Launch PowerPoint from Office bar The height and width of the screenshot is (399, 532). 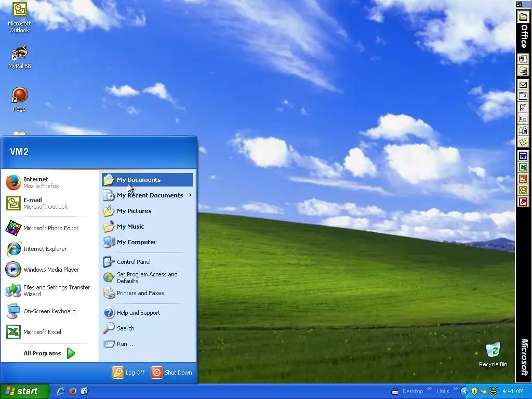(523, 179)
